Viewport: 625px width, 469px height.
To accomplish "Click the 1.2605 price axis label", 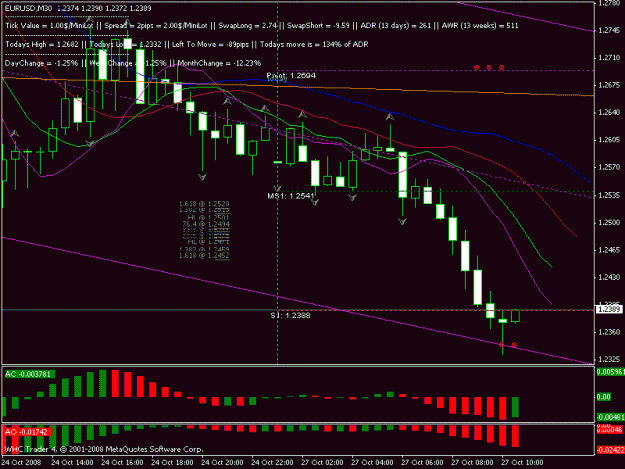I will click(609, 140).
